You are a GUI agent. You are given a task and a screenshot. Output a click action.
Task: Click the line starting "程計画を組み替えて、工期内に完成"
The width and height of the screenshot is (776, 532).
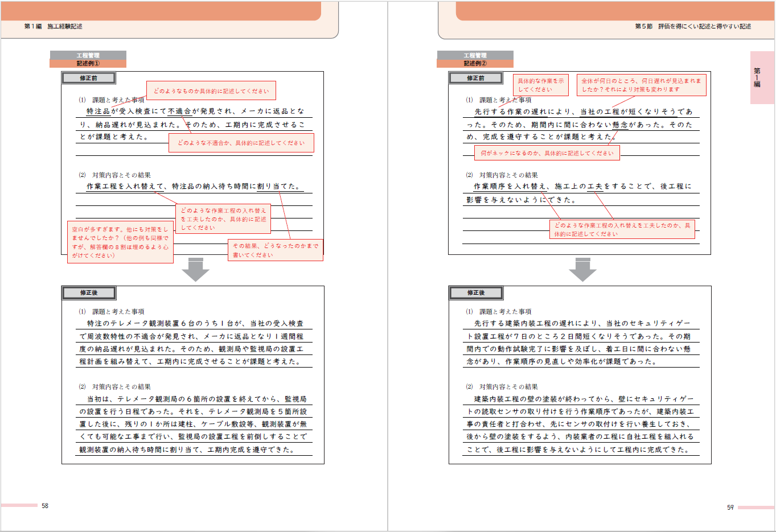(x=190, y=361)
